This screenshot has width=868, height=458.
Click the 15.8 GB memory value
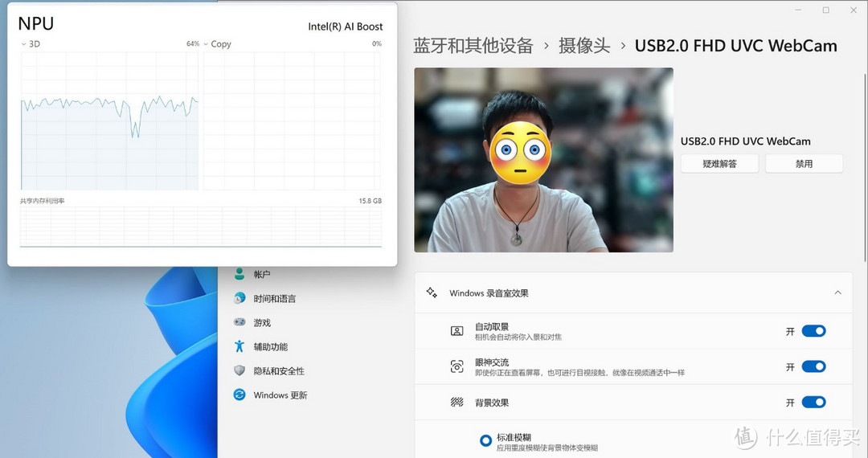tap(371, 201)
